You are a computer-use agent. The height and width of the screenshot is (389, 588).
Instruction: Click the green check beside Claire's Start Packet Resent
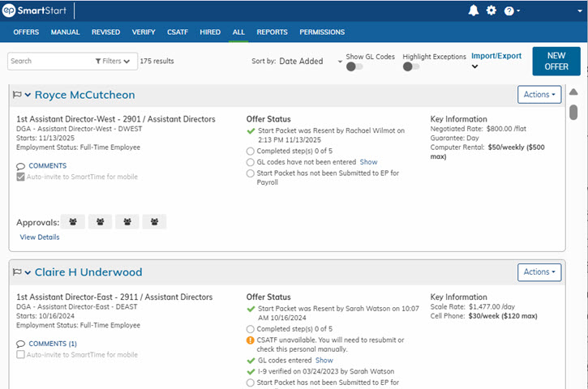point(251,309)
